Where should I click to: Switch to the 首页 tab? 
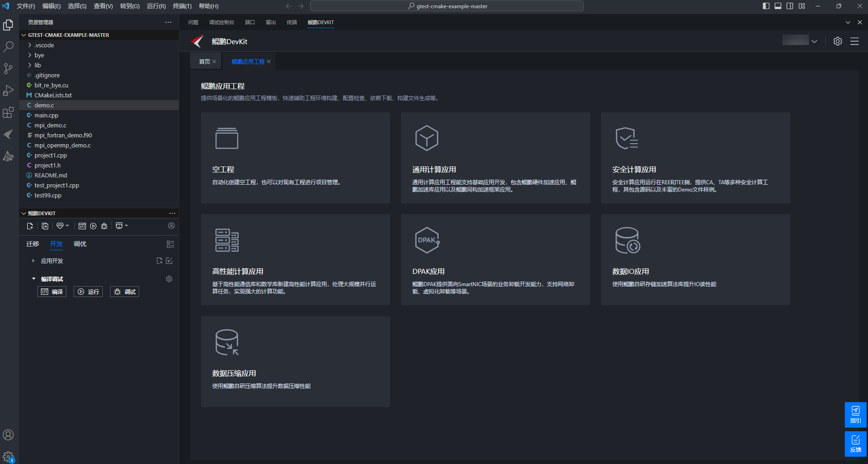pos(205,61)
